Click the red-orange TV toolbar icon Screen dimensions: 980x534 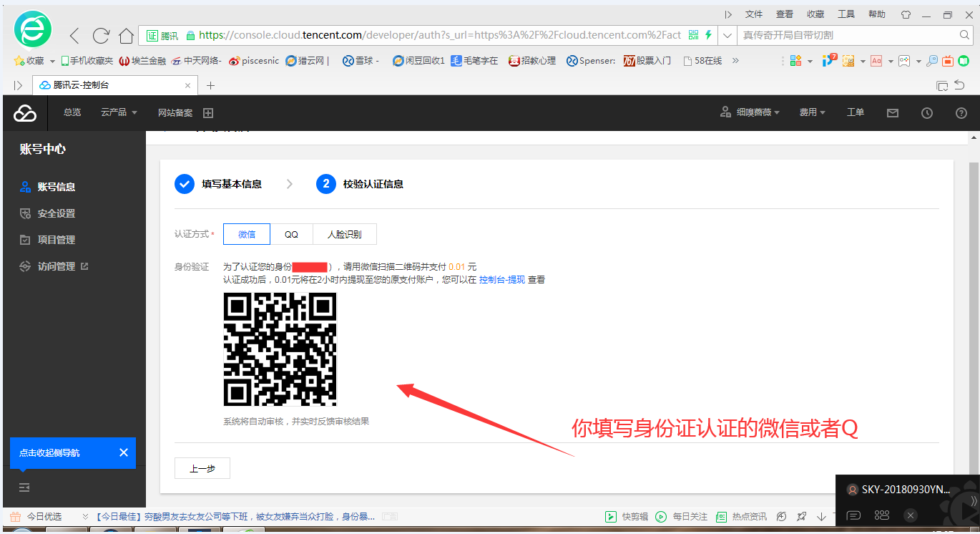[948, 61]
